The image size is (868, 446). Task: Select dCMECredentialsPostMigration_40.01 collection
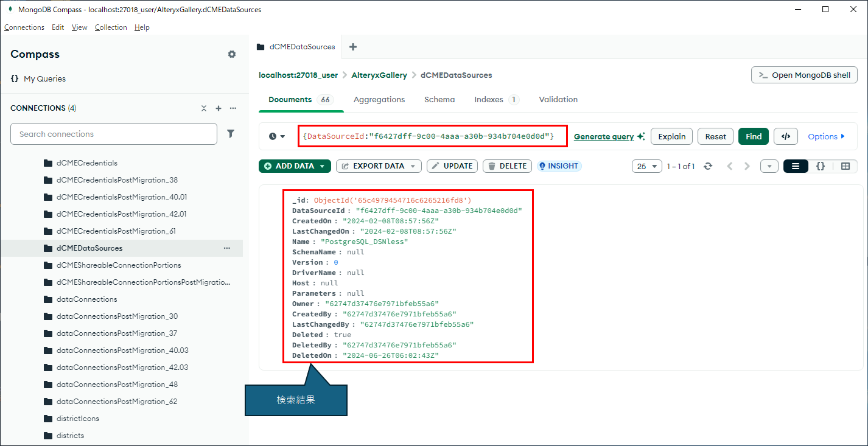122,197
